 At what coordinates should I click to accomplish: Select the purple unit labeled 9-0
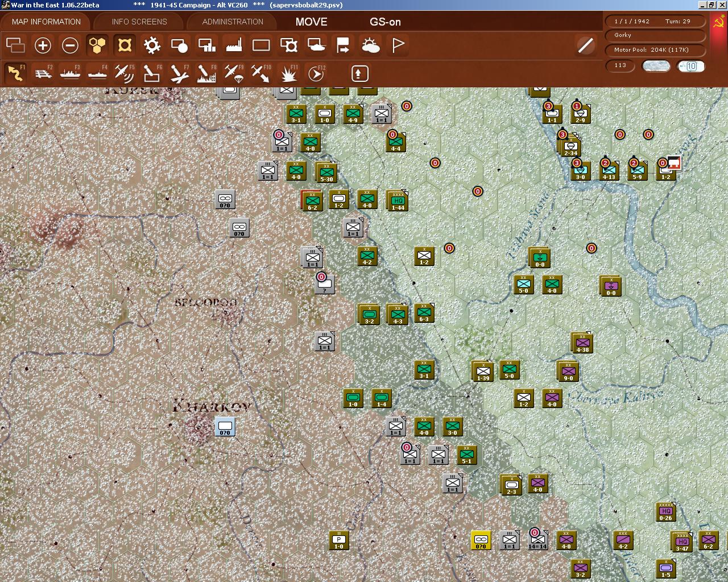click(568, 371)
